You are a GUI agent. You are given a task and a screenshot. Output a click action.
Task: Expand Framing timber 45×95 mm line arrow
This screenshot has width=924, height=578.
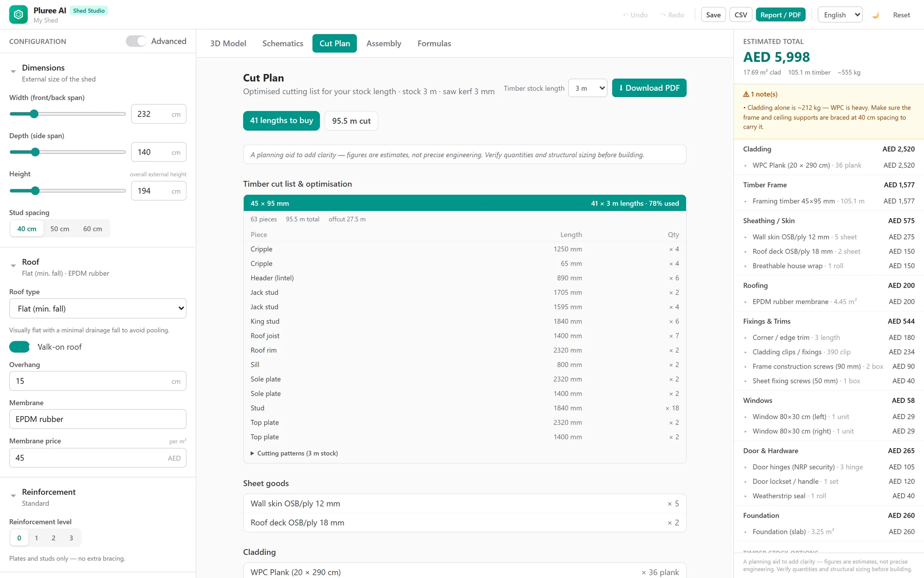click(x=746, y=201)
